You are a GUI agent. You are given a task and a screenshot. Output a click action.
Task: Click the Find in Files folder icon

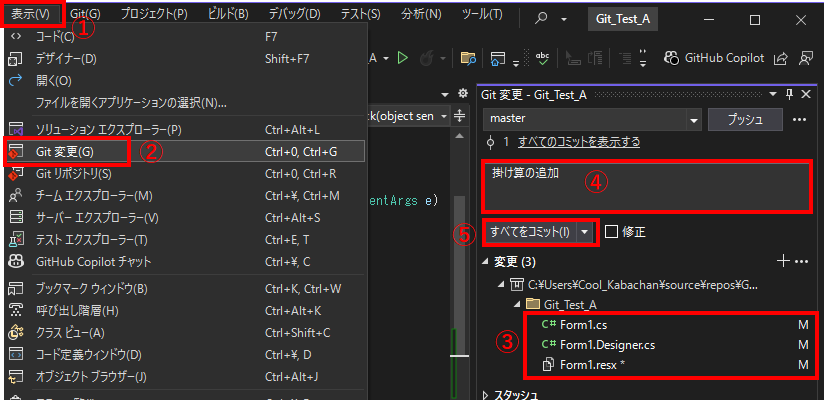(x=468, y=58)
